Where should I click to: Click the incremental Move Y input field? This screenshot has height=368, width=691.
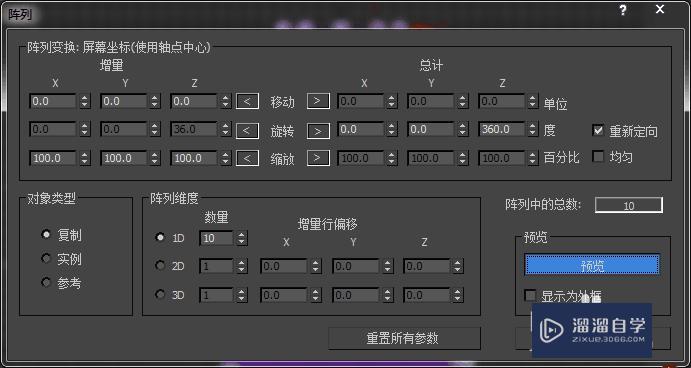tap(124, 101)
